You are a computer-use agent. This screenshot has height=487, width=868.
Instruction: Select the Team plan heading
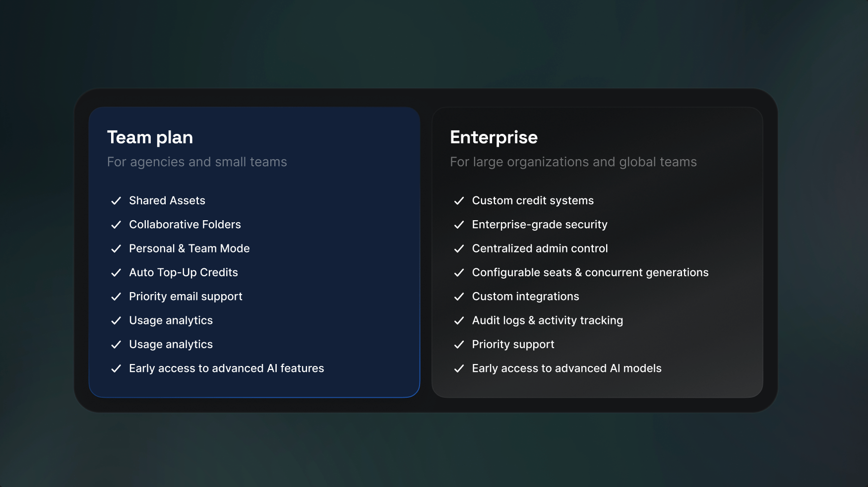[150, 137]
